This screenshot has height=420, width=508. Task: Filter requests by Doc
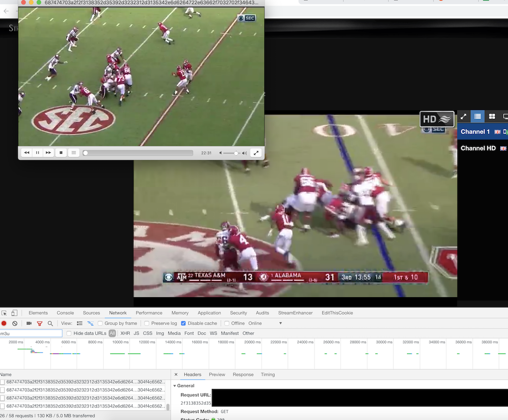202,333
